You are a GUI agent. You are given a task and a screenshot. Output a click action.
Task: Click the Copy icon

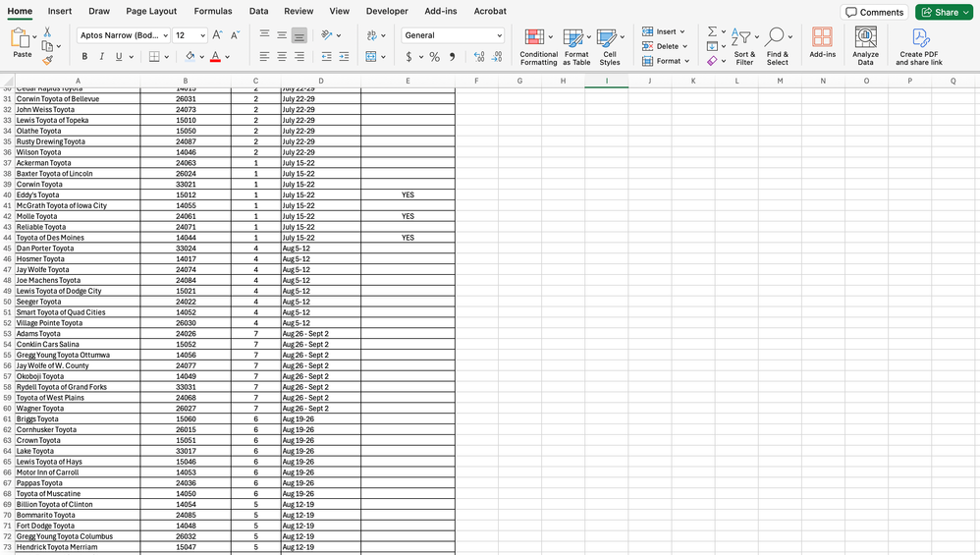coord(47,46)
